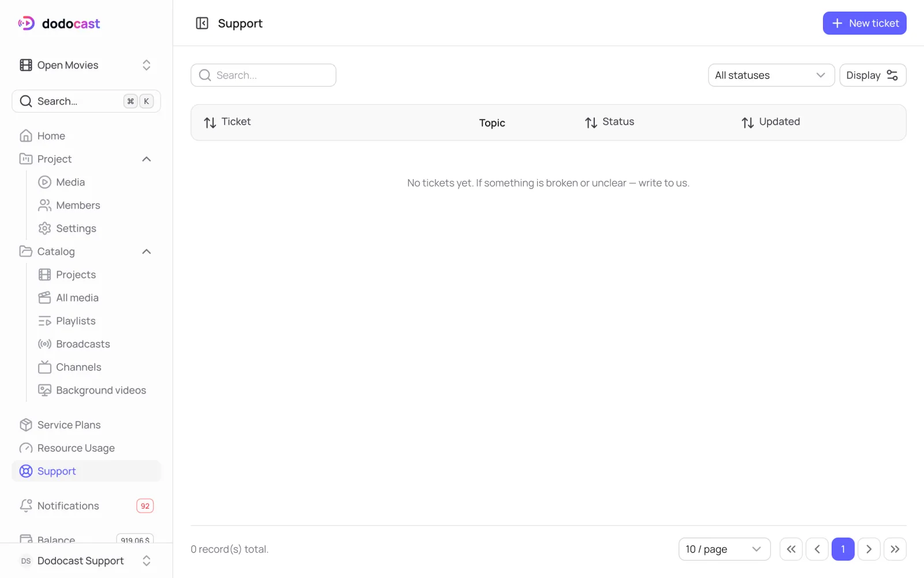Sort tickets by Ticket column

click(227, 122)
